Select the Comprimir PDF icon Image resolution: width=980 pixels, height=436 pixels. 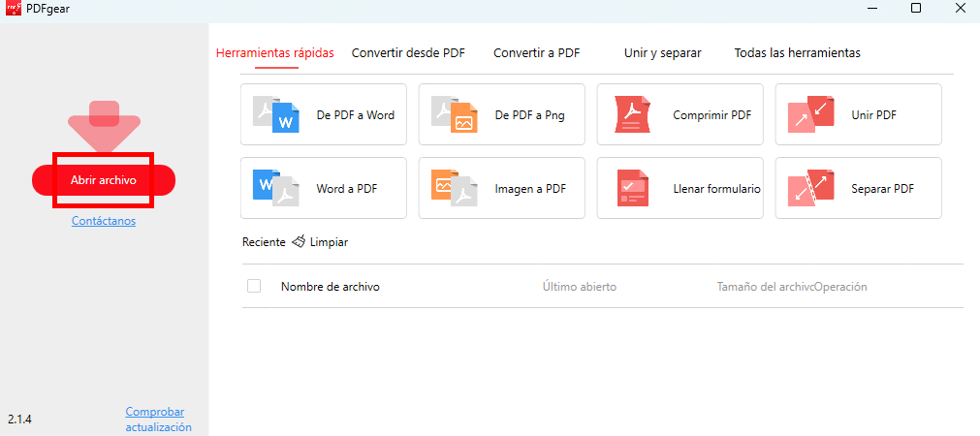(633, 114)
